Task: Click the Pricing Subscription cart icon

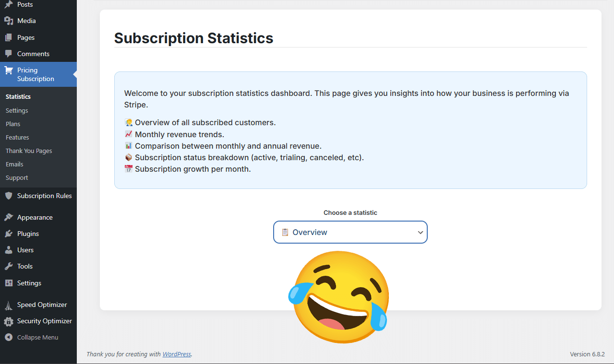Action: (9, 70)
